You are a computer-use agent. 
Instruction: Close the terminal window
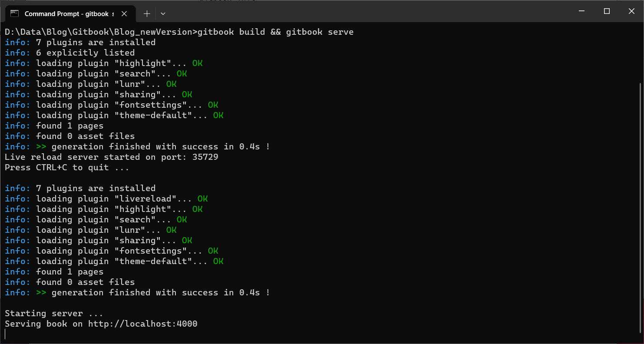coord(631,11)
